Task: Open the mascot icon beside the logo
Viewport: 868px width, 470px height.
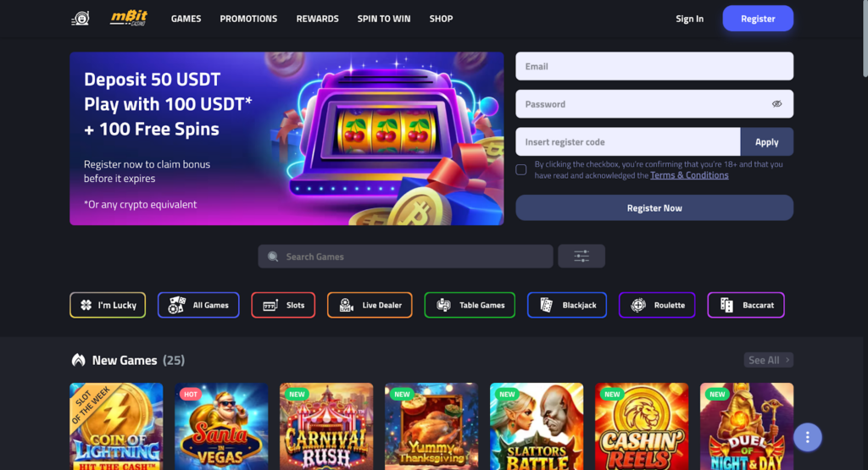Action: pos(81,19)
